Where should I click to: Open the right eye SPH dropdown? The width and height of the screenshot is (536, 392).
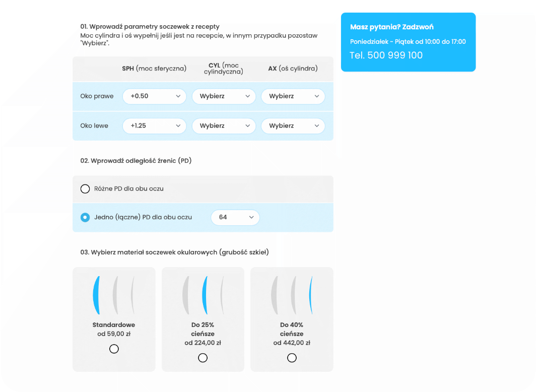coord(154,96)
